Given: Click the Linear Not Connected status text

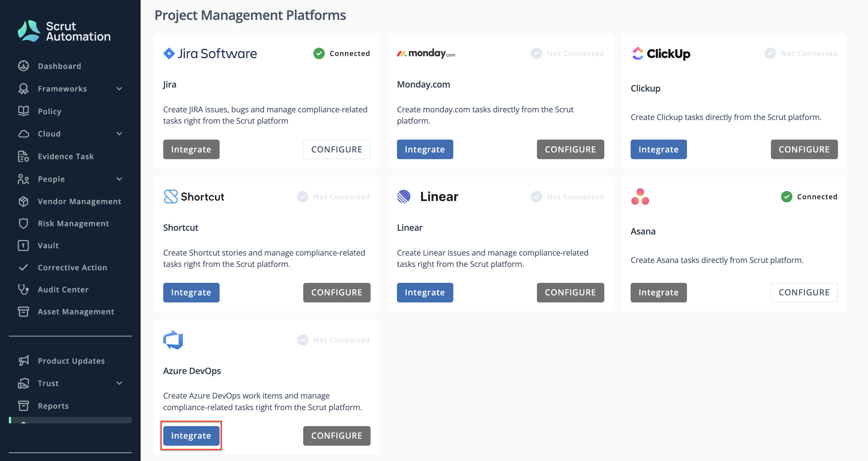Looking at the screenshot, I should coord(575,197).
